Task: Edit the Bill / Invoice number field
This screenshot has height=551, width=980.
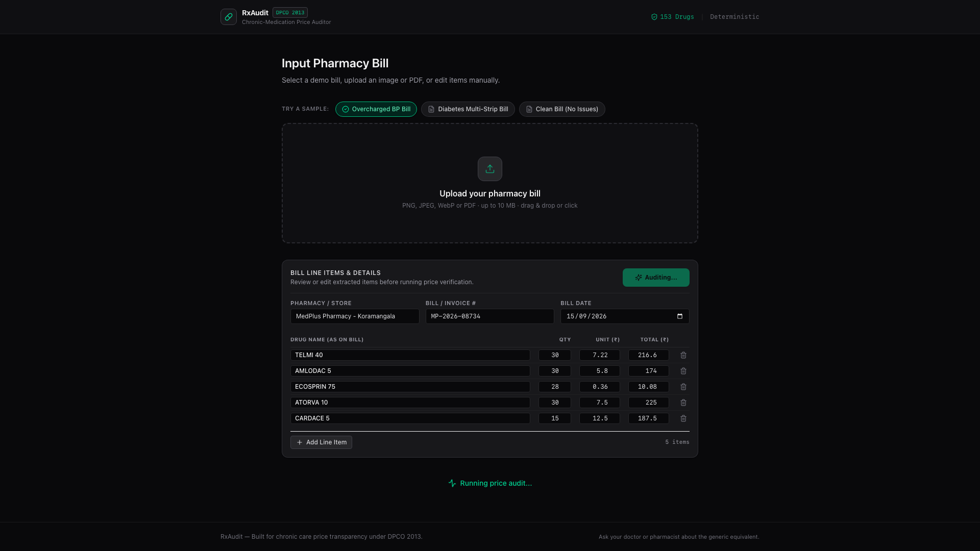Action: pyautogui.click(x=490, y=316)
